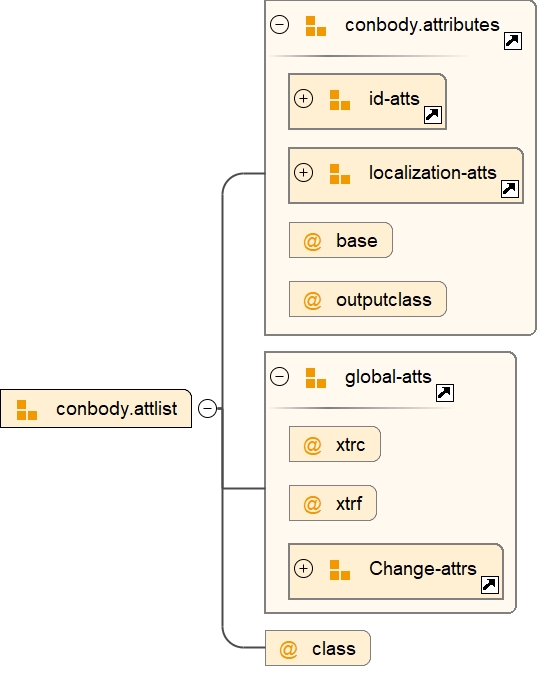This screenshot has width=538, height=674.
Task: Select the global-atts title text
Action: coord(388,377)
